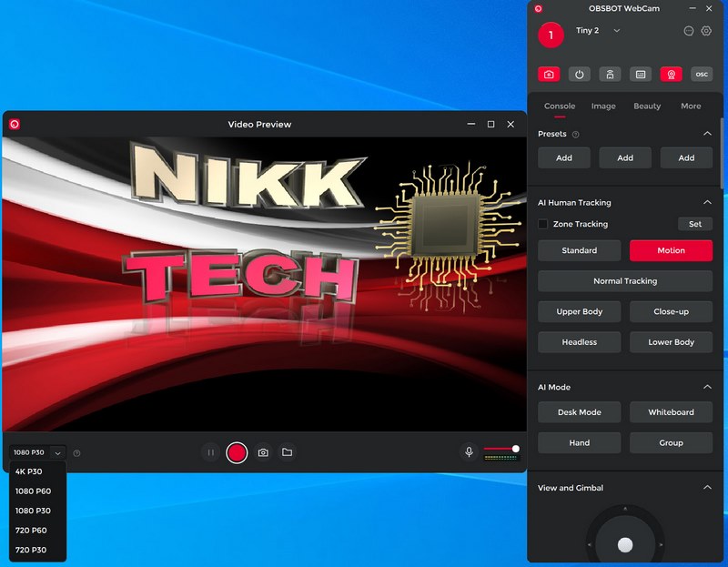Start recording with the red record button

tap(237, 452)
